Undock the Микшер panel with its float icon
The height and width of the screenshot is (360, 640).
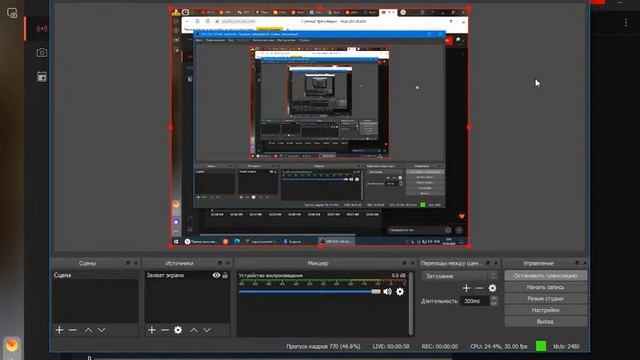tap(404, 263)
